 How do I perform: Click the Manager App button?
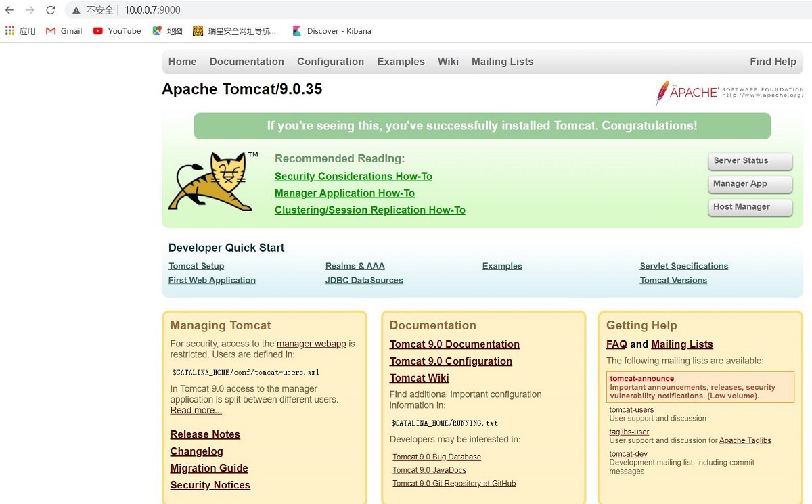pos(750,184)
